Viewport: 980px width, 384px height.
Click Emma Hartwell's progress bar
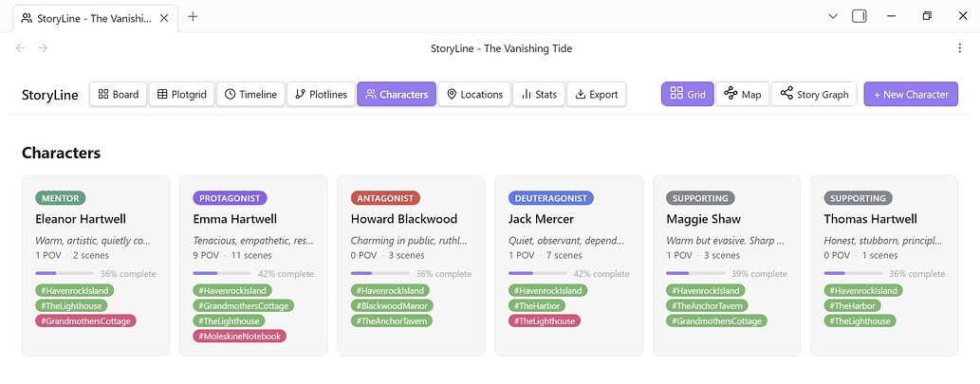coord(222,273)
